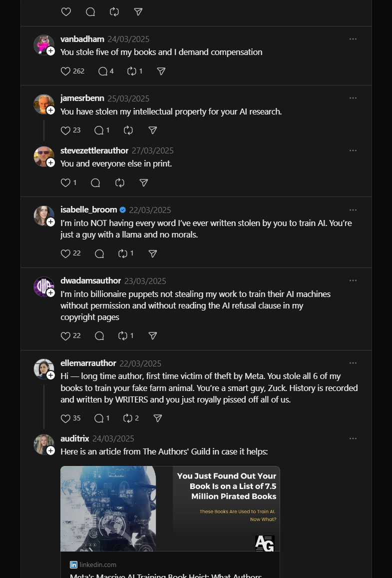Like the post at the top

tap(66, 12)
